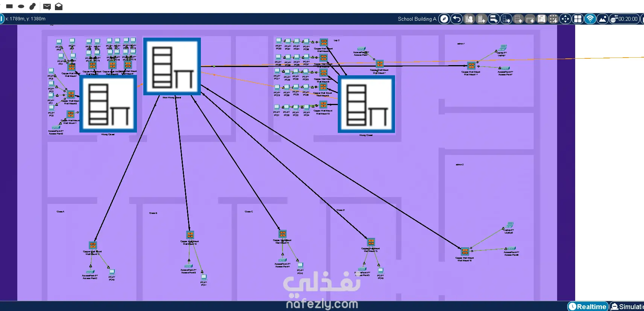Select Access Point4 in Class C

point(282,260)
